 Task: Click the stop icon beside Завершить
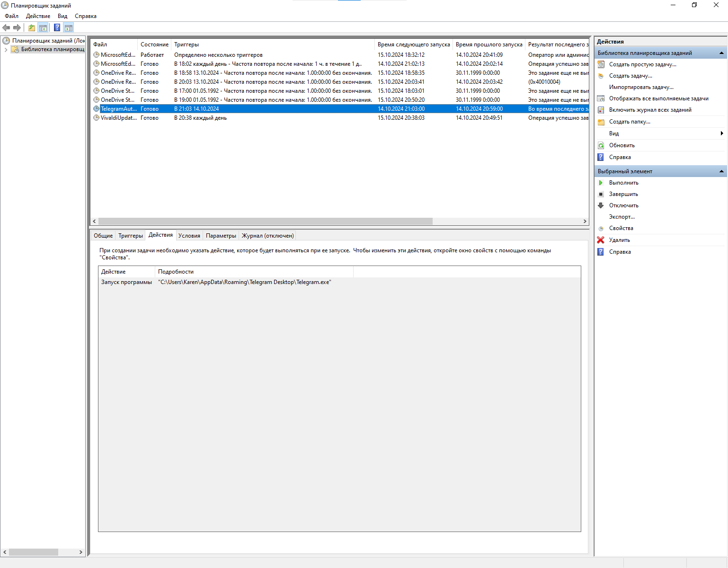(601, 194)
